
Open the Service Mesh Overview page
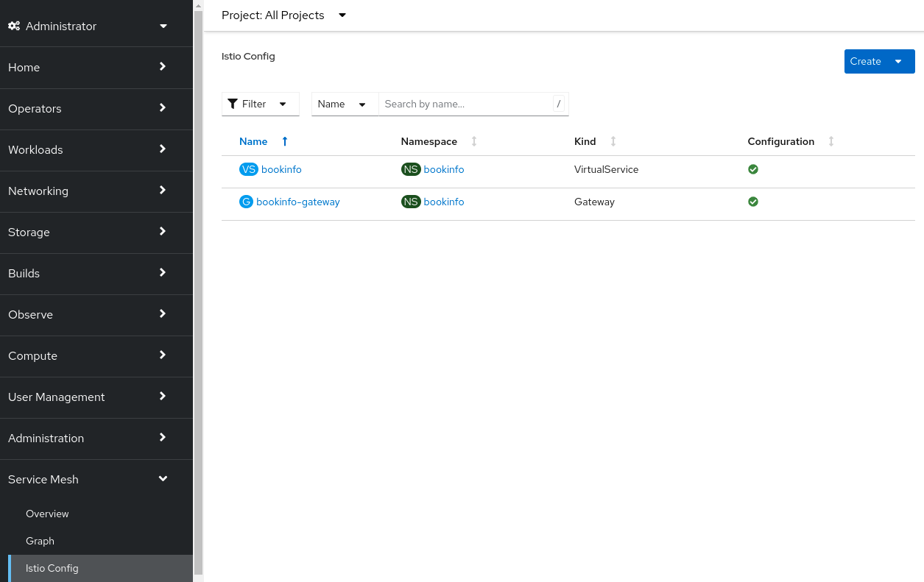click(47, 514)
